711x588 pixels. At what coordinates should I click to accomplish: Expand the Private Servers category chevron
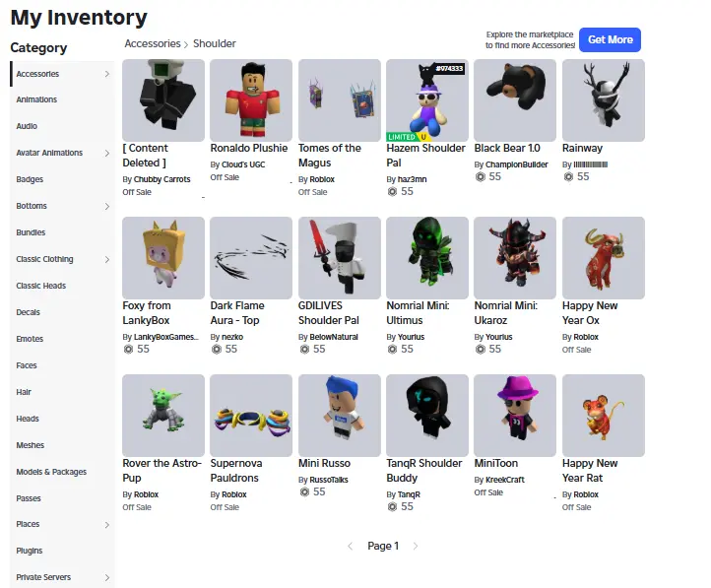107,577
